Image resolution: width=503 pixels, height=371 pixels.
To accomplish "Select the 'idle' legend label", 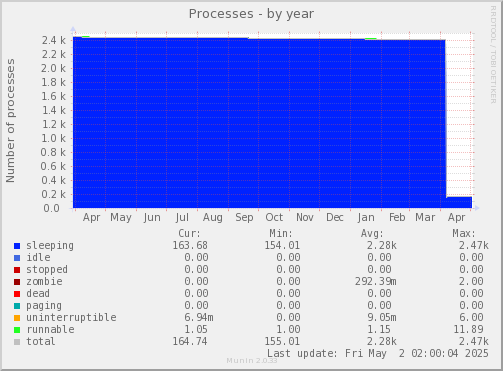I will pyautogui.click(x=38, y=257).
